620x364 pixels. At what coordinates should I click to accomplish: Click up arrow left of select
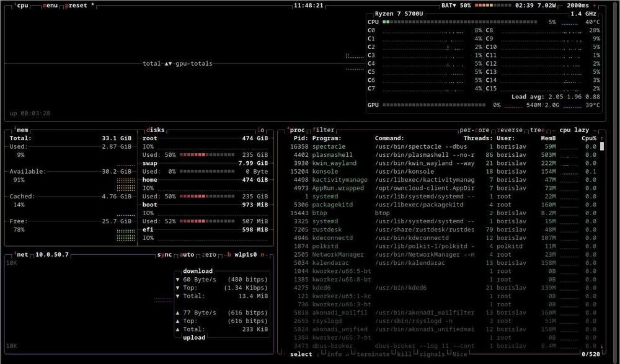285,354
